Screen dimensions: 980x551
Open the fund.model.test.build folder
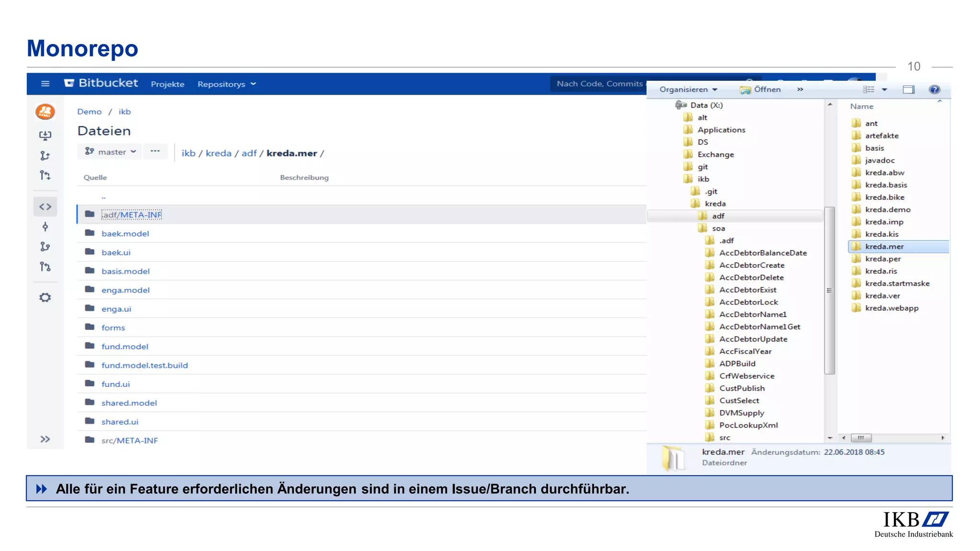point(145,365)
